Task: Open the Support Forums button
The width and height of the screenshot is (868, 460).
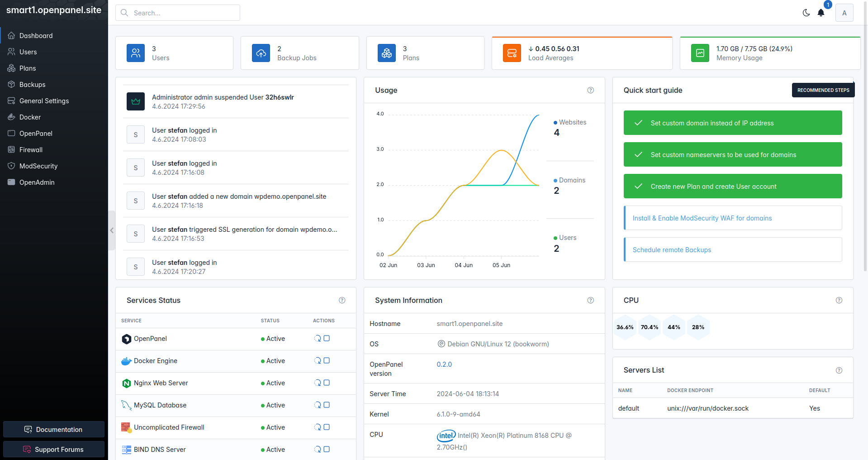Action: 54,449
